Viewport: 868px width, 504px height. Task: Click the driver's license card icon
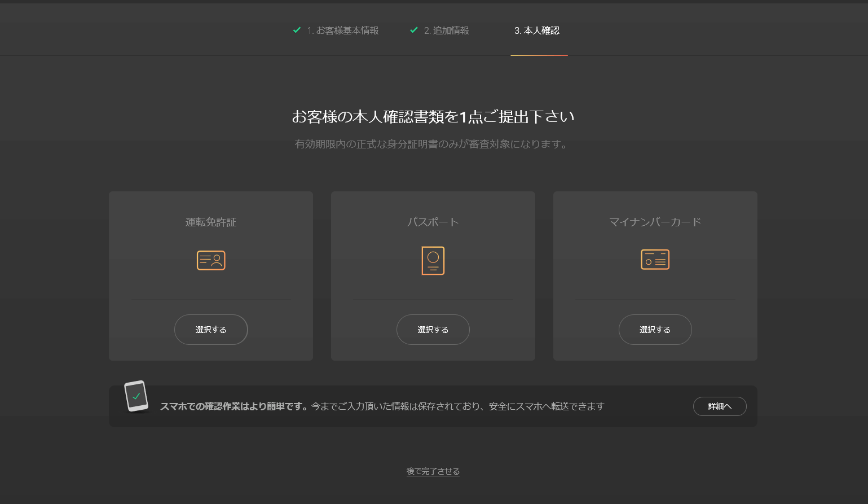point(211,260)
